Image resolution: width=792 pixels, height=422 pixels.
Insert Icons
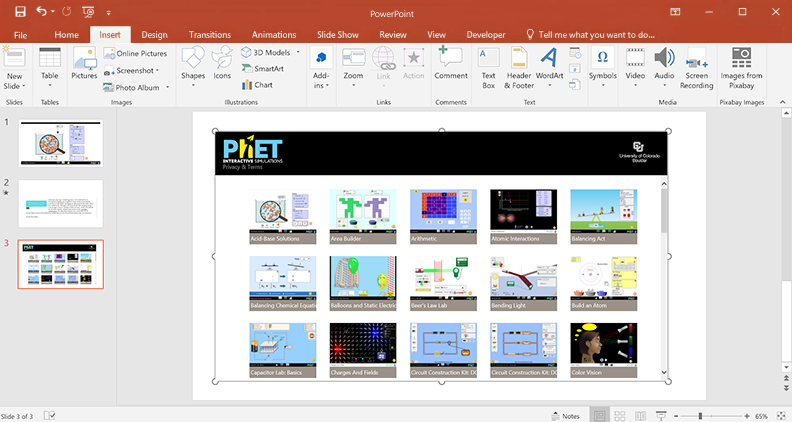click(222, 63)
